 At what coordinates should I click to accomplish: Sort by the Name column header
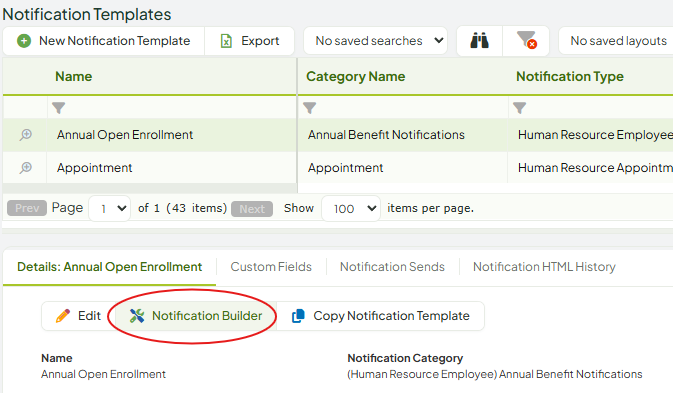click(73, 76)
